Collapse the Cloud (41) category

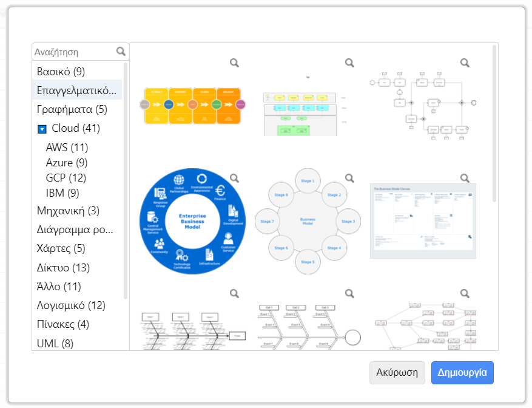(x=42, y=129)
